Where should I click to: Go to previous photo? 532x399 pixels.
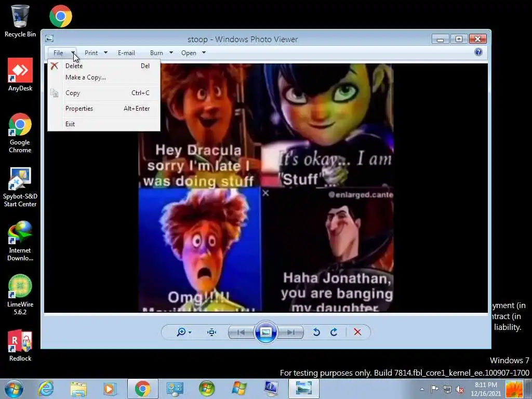pyautogui.click(x=241, y=332)
